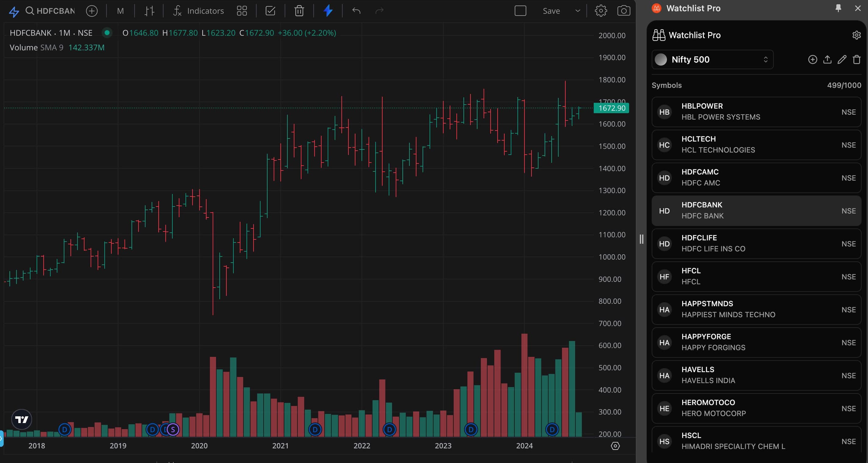Click the lightning logo at top left

[x=14, y=12]
